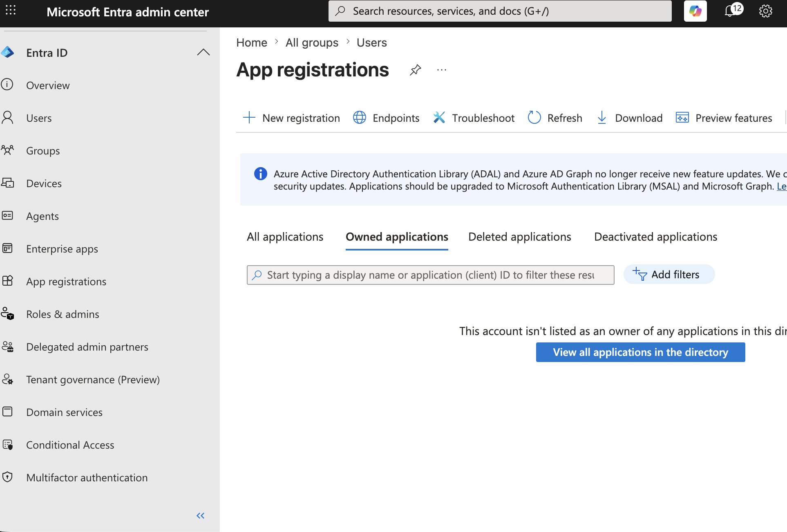Click New registration button
This screenshot has height=532, width=787.
pos(291,118)
